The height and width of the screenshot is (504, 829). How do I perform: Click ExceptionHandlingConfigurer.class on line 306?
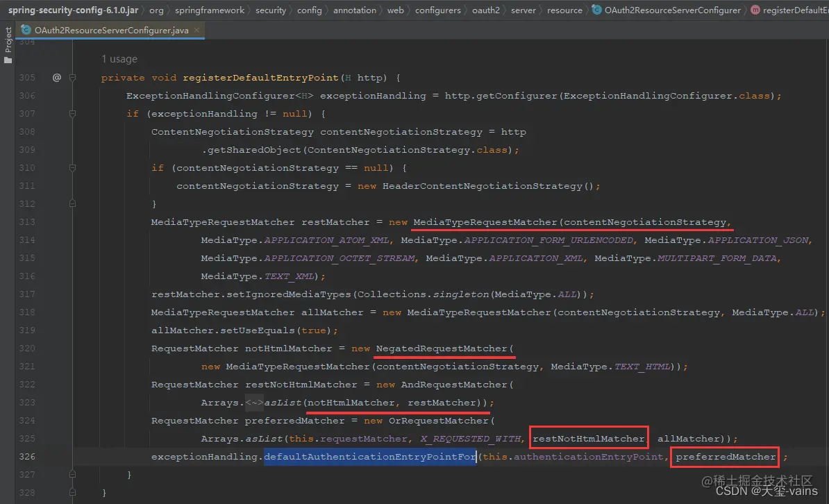point(667,96)
